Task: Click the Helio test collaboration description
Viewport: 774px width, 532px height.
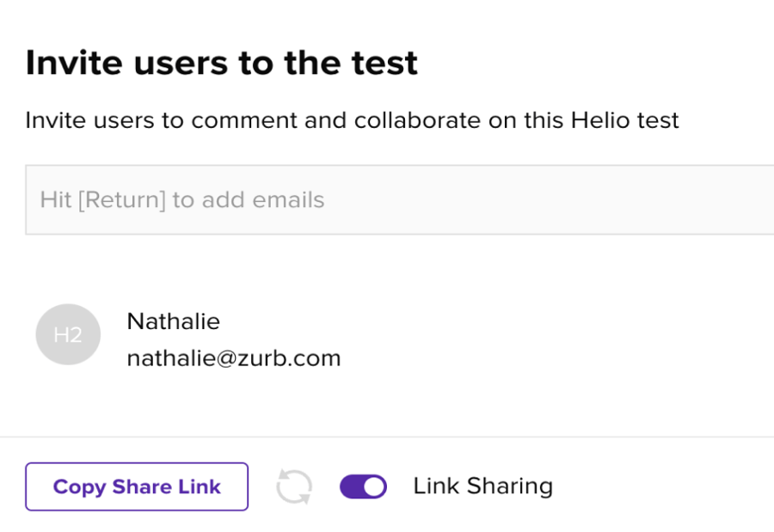Action: tap(352, 120)
